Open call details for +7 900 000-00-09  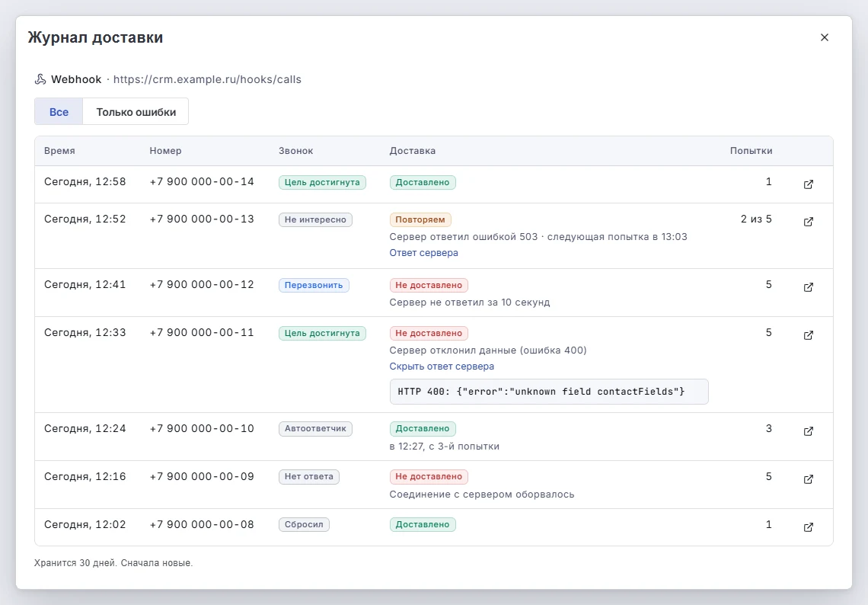pos(808,479)
